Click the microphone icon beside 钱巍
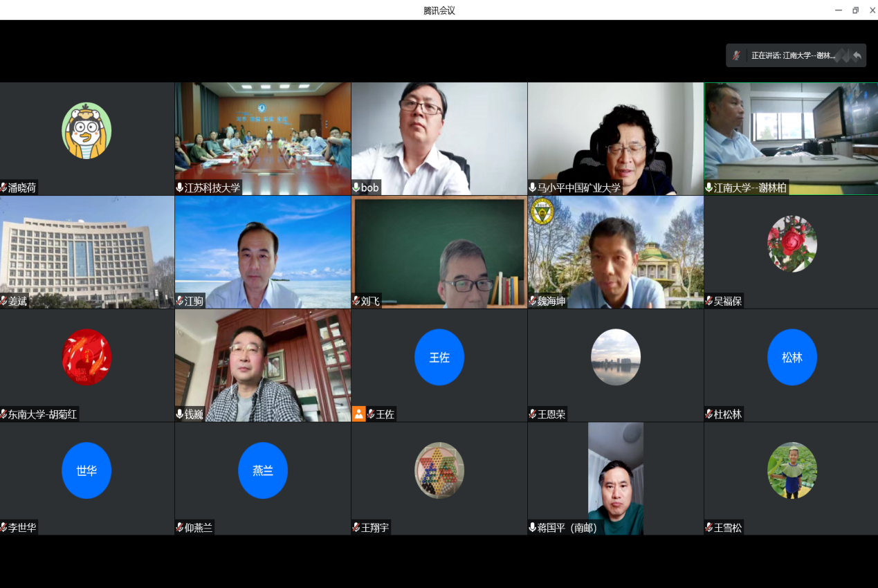 pyautogui.click(x=180, y=414)
